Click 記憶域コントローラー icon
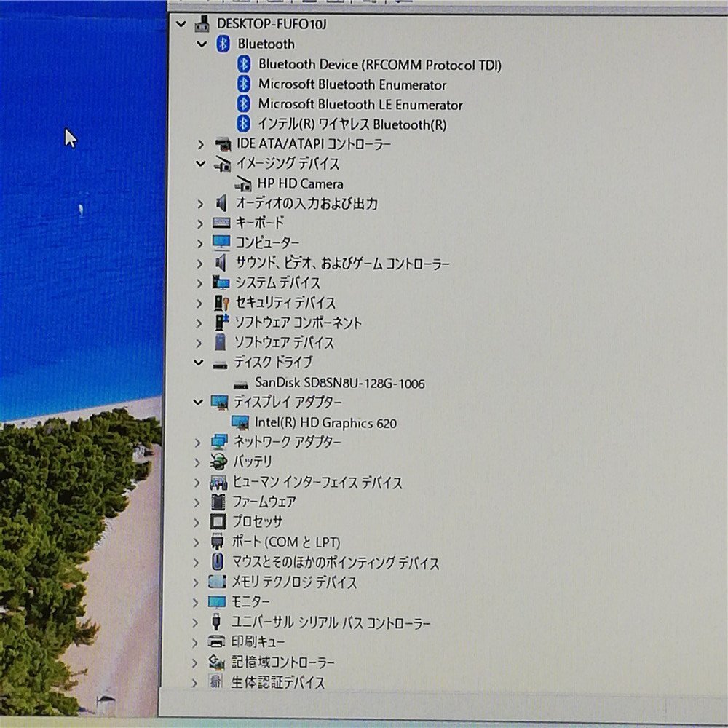The height and width of the screenshot is (728, 728). (216, 662)
